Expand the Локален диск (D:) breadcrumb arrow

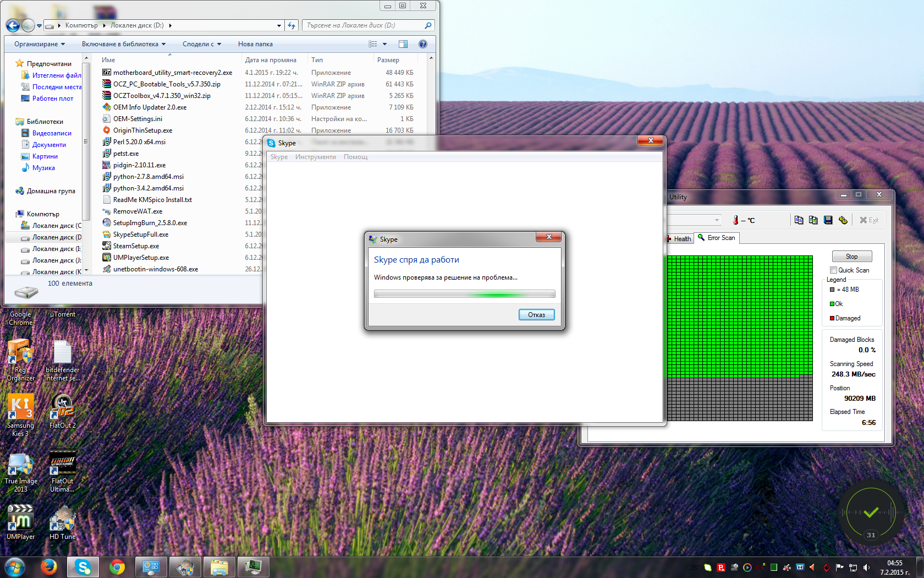coord(170,25)
